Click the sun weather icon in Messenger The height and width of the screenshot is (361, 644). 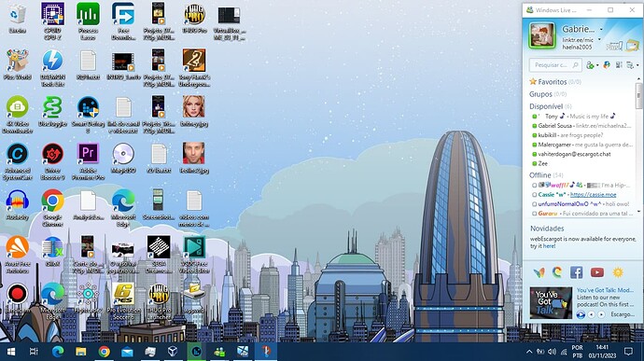[618, 271]
